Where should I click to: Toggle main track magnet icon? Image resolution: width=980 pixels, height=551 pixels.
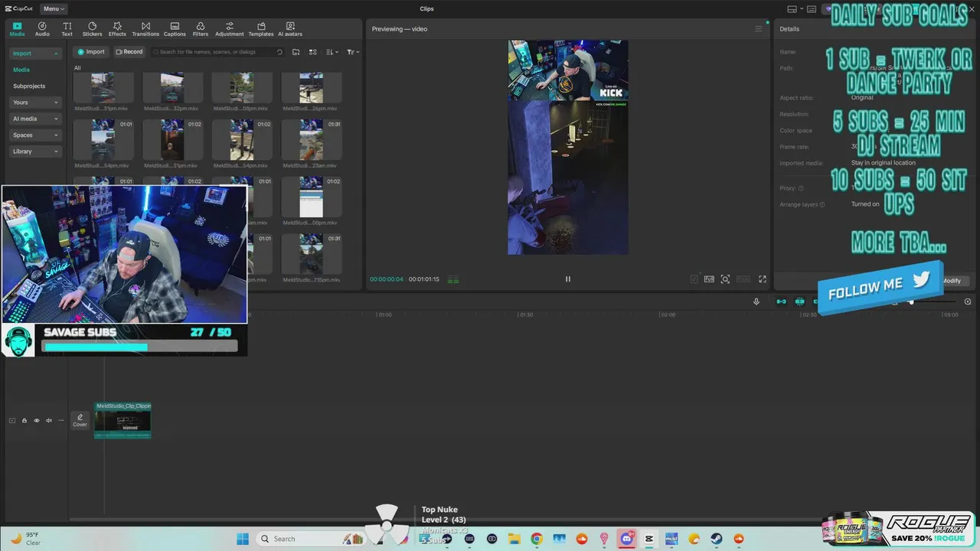pyautogui.click(x=781, y=302)
